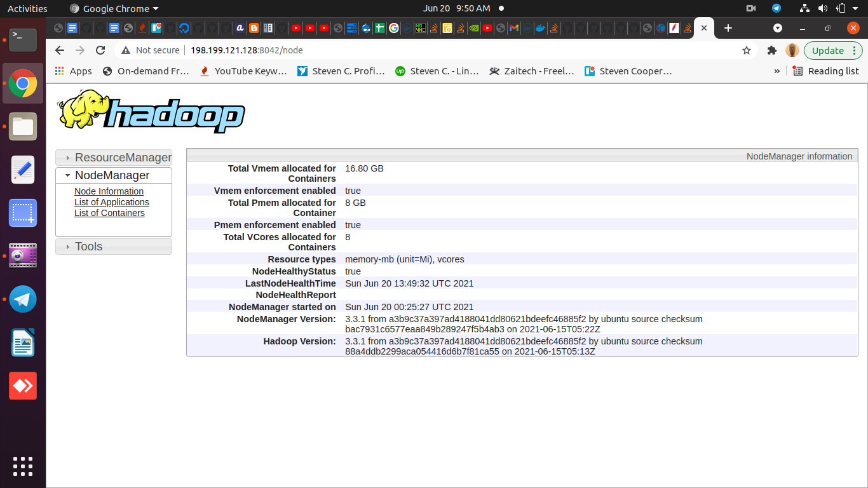Reload the NodeManager page
This screenshot has width=868, height=488.
(100, 50)
